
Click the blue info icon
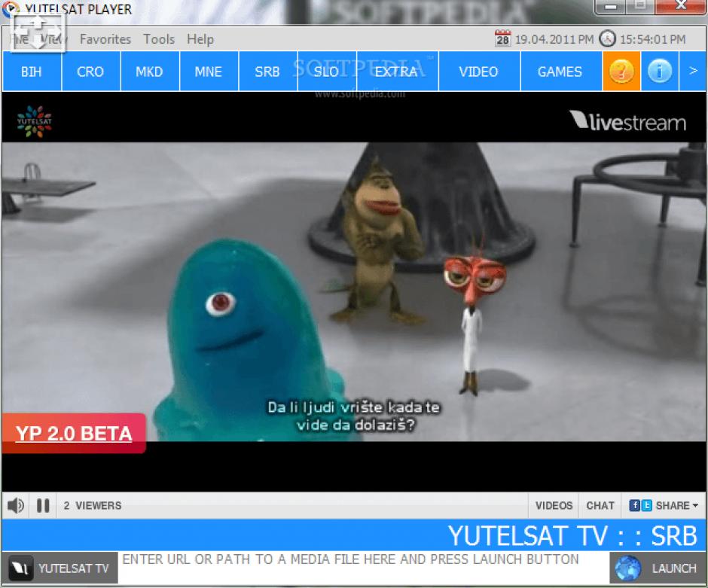pos(660,72)
